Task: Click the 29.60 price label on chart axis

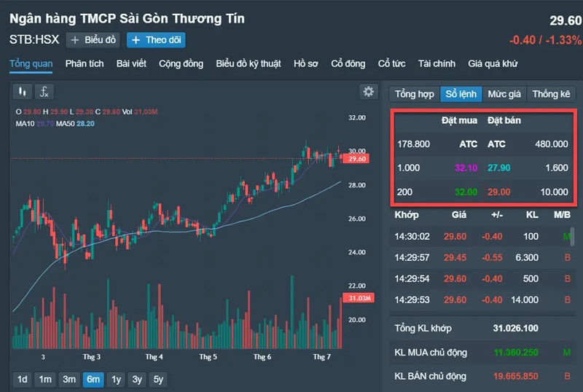Action: 356,159
